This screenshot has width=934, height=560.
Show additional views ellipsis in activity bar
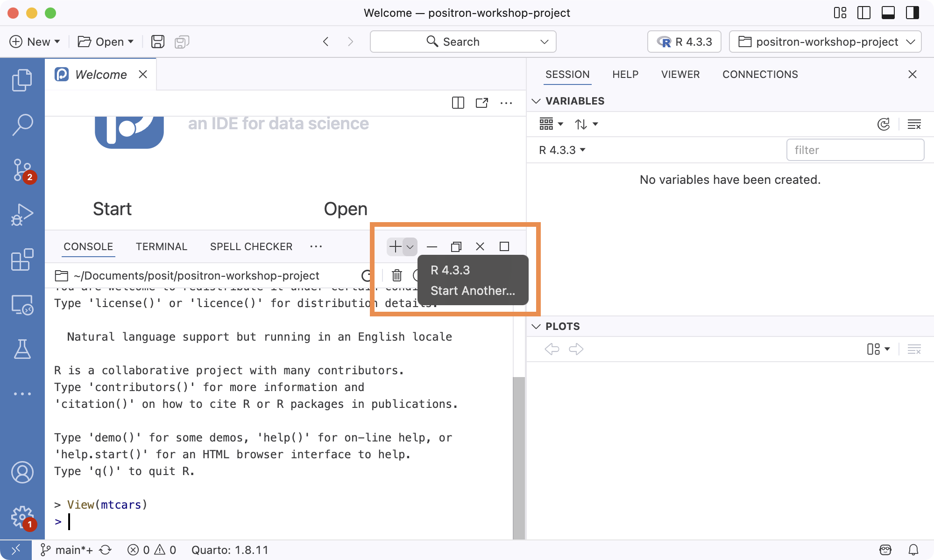coord(22,394)
